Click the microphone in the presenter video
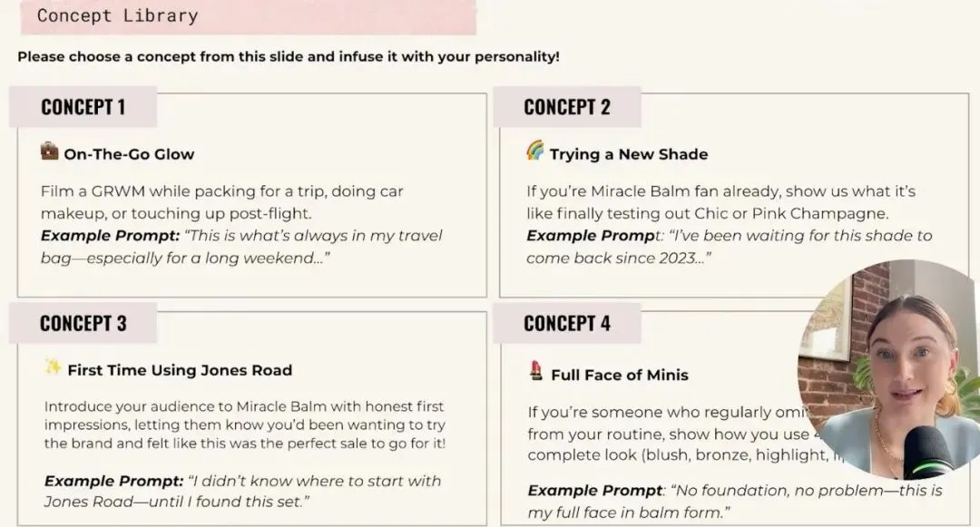The height and width of the screenshot is (527, 980). coord(927,451)
